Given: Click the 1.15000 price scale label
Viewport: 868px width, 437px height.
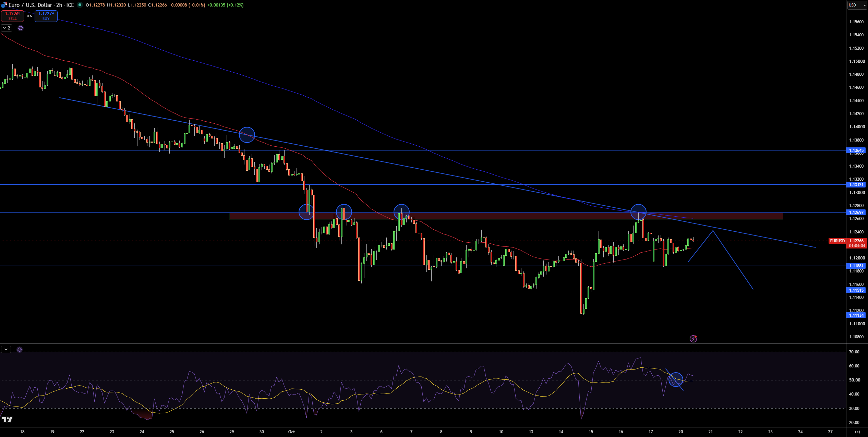Looking at the screenshot, I should [857, 61].
